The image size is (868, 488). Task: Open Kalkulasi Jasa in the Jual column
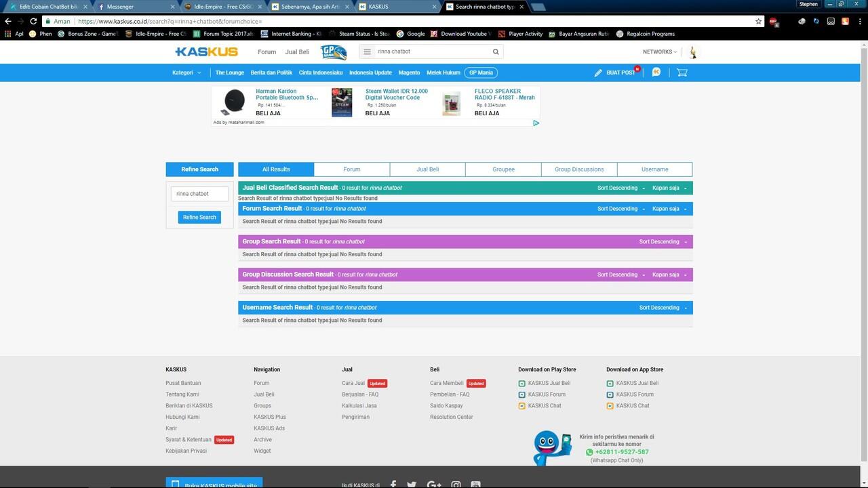coord(359,406)
